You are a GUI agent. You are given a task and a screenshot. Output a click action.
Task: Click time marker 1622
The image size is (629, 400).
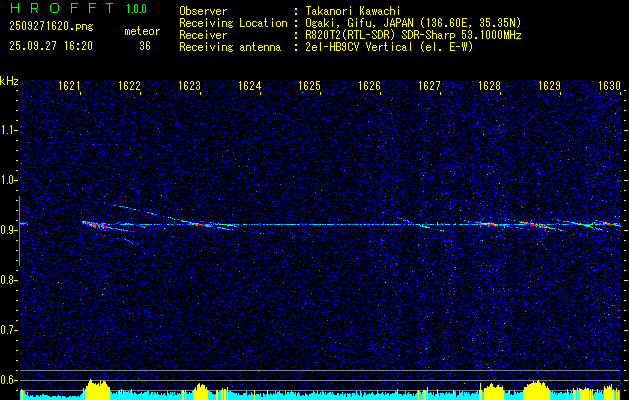click(x=130, y=85)
